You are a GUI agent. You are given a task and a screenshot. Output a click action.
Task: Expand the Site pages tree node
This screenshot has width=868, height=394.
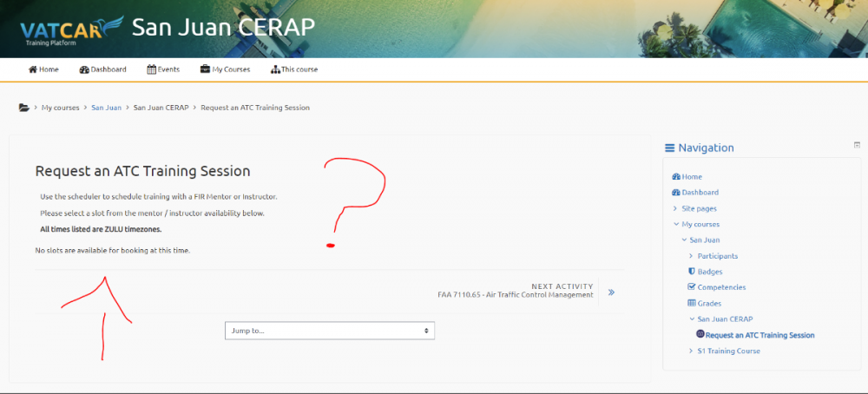(675, 208)
